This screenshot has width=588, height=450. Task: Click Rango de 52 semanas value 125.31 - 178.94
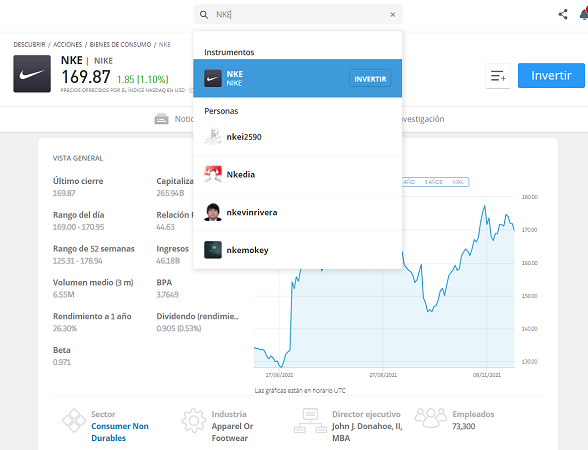(78, 261)
